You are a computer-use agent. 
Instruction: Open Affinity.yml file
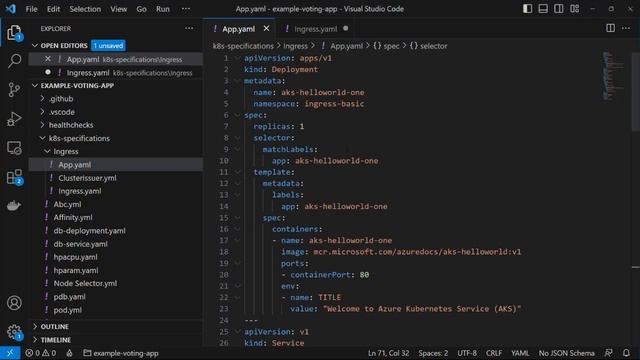coord(73,218)
